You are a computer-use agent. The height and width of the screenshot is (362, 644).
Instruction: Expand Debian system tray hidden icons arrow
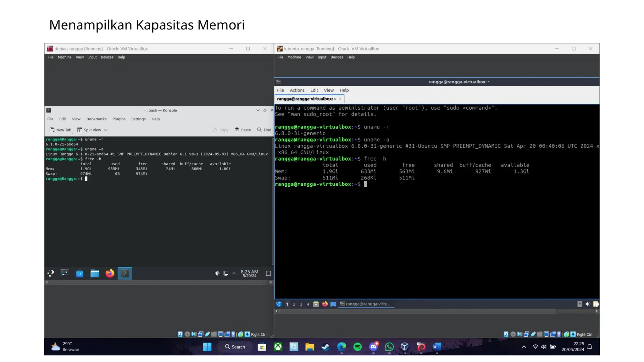click(234, 273)
